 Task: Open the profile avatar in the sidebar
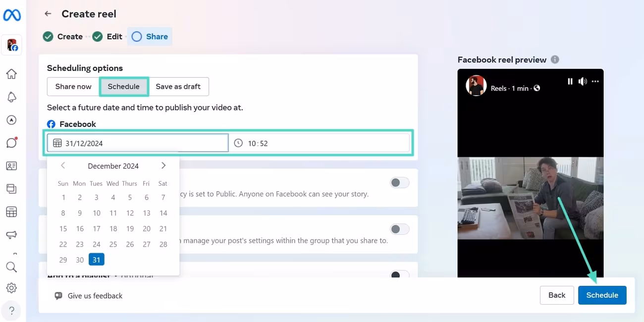(12, 45)
